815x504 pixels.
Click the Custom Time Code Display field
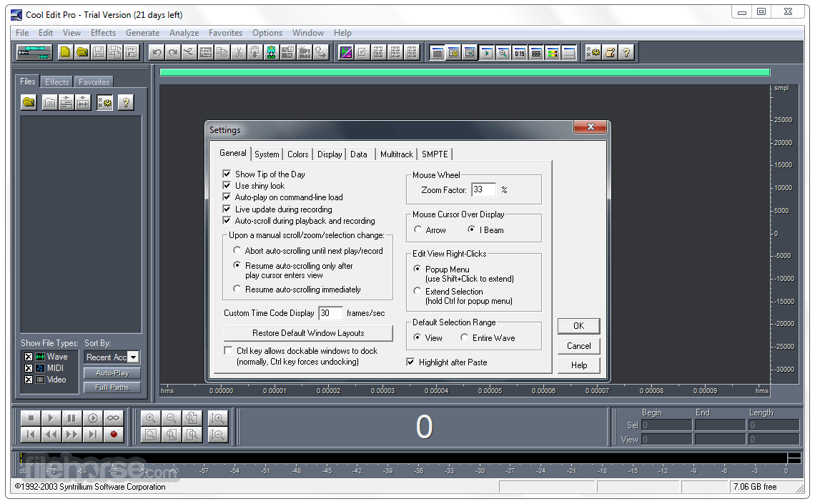pos(330,313)
